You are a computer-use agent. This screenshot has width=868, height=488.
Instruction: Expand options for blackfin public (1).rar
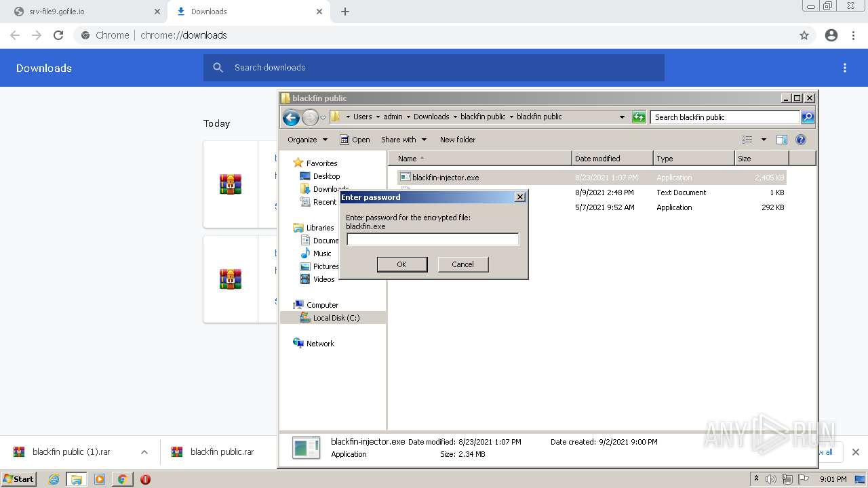click(144, 452)
